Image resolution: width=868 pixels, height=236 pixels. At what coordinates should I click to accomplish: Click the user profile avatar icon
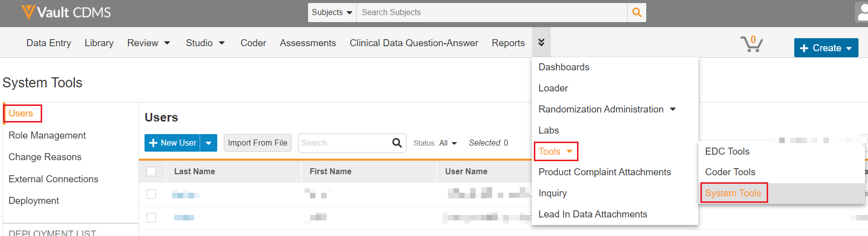[862, 13]
